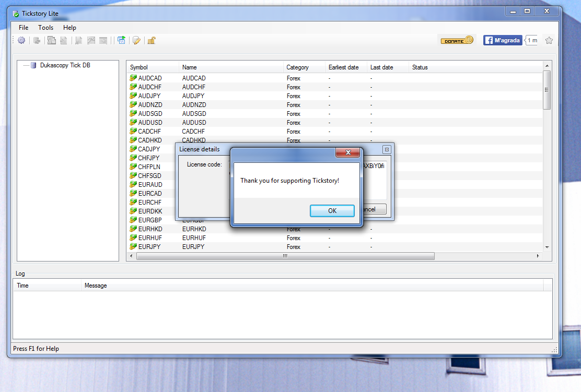The height and width of the screenshot is (392, 581).
Task: Click the Status column header
Action: point(475,67)
